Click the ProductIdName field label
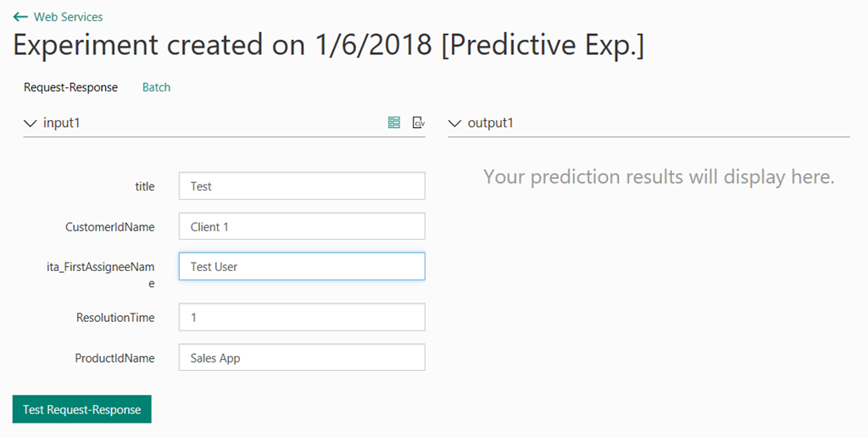The image size is (868, 438). (x=114, y=358)
